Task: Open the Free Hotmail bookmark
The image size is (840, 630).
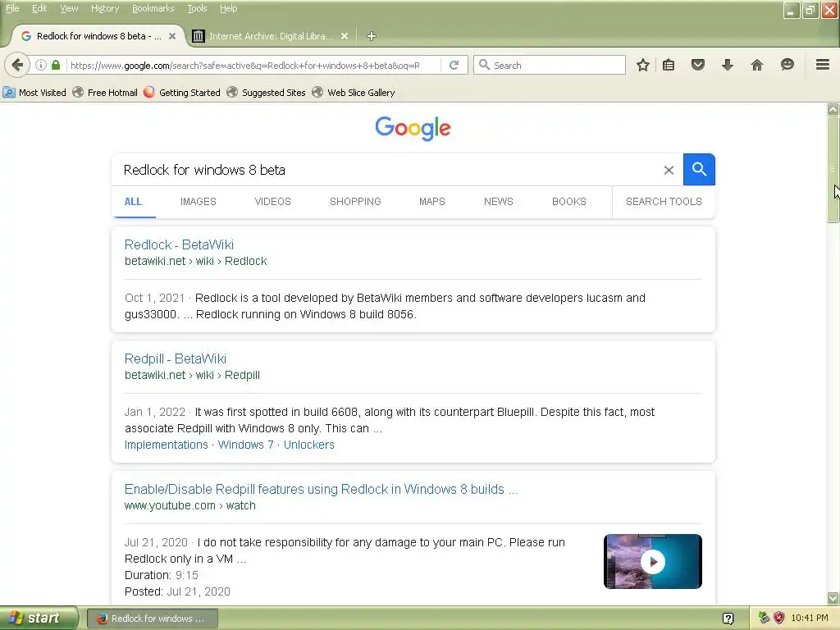Action: point(105,93)
